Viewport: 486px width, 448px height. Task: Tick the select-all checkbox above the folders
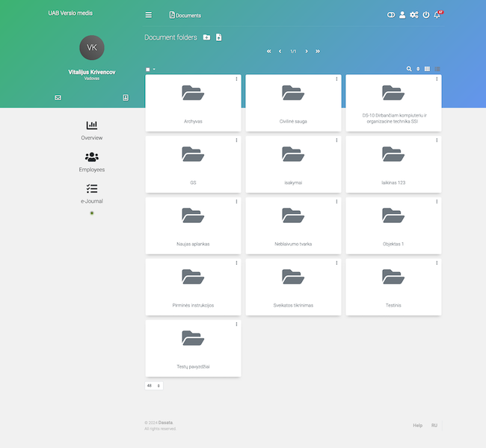pos(148,70)
